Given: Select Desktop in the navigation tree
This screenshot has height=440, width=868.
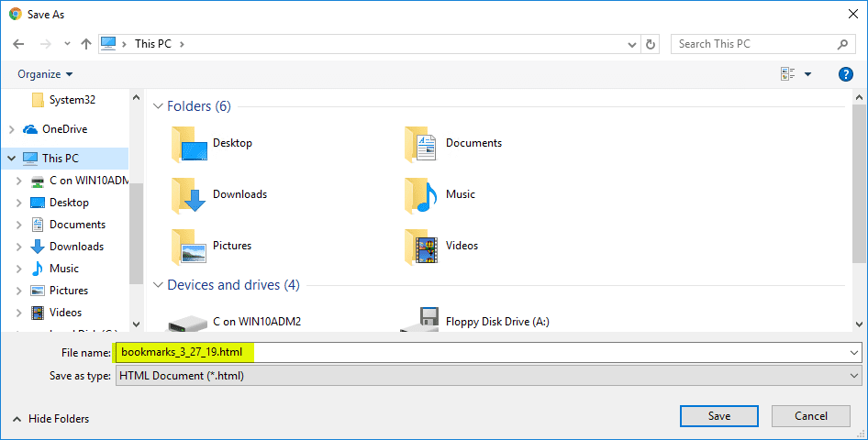Looking at the screenshot, I should 60,203.
